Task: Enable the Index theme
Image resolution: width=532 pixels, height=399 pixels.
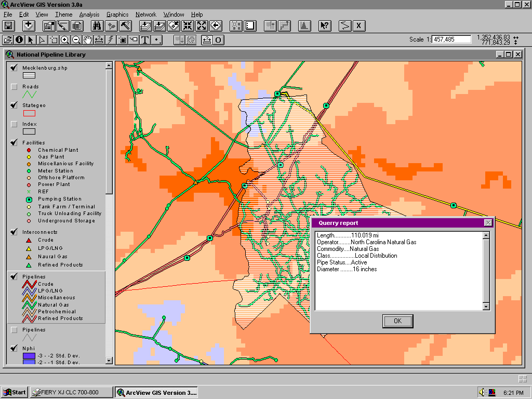Action: [14, 124]
